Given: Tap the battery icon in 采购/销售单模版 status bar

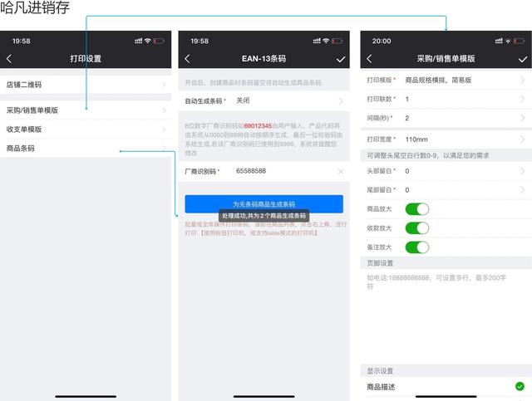Looking at the screenshot, I should [x=519, y=41].
